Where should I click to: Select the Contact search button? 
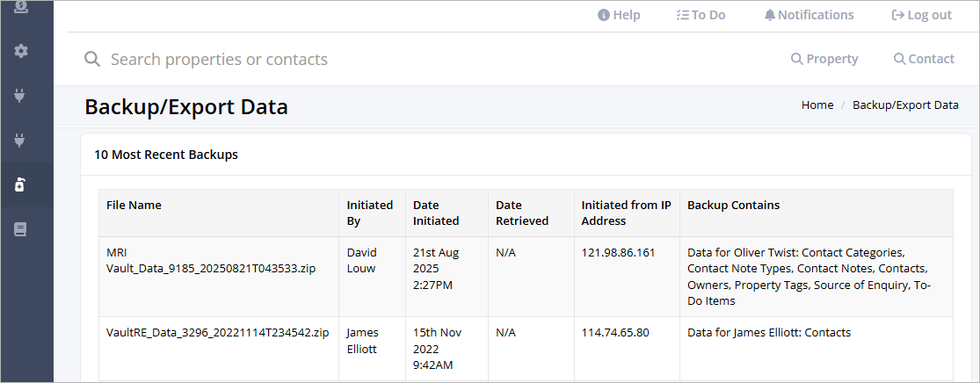point(924,59)
